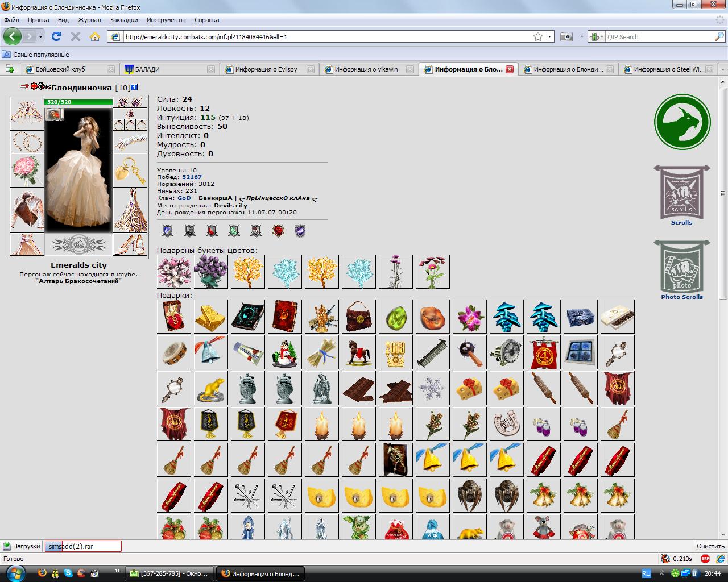This screenshot has width=728, height=582.
Task: Click the heart key equipment slot
Action: pos(130,170)
